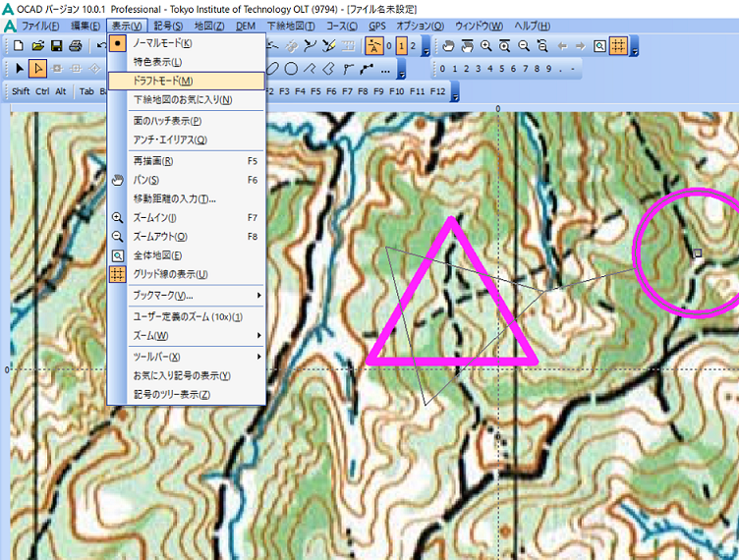Image resolution: width=739 pixels, height=560 pixels.
Task: Toggle the Shift key button
Action: (x=21, y=91)
